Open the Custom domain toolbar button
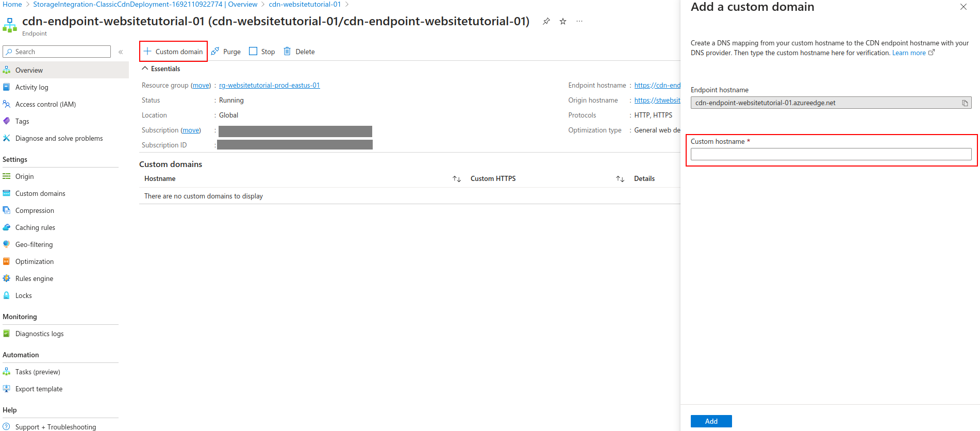Image resolution: width=980 pixels, height=431 pixels. 173,52
